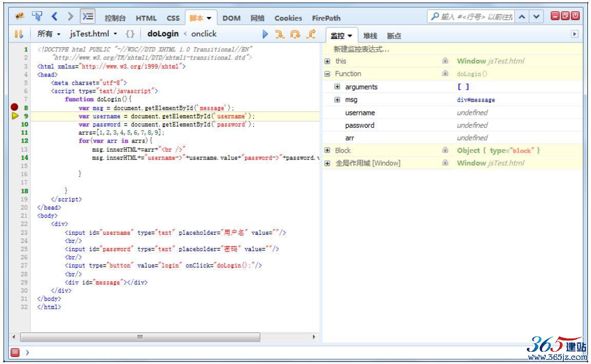Open the 脚本 tab dropdown arrow
The height and width of the screenshot is (364, 591).
pos(209,18)
